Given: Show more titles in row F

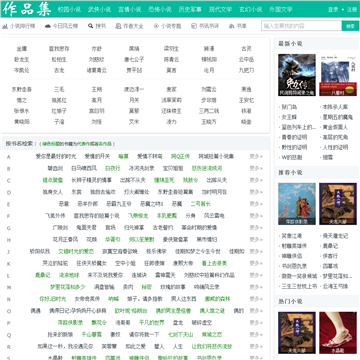Looking at the screenshot, I should [256, 216].
